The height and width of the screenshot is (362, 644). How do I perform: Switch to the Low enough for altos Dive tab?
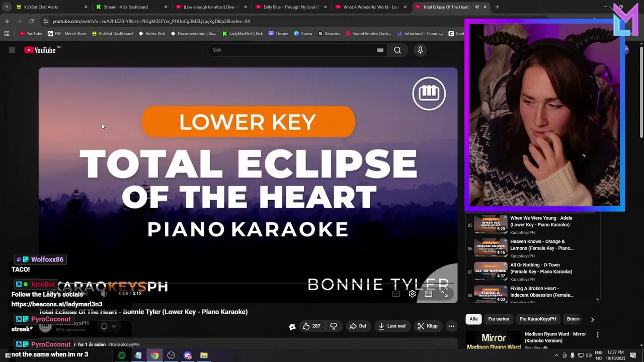coord(210,7)
